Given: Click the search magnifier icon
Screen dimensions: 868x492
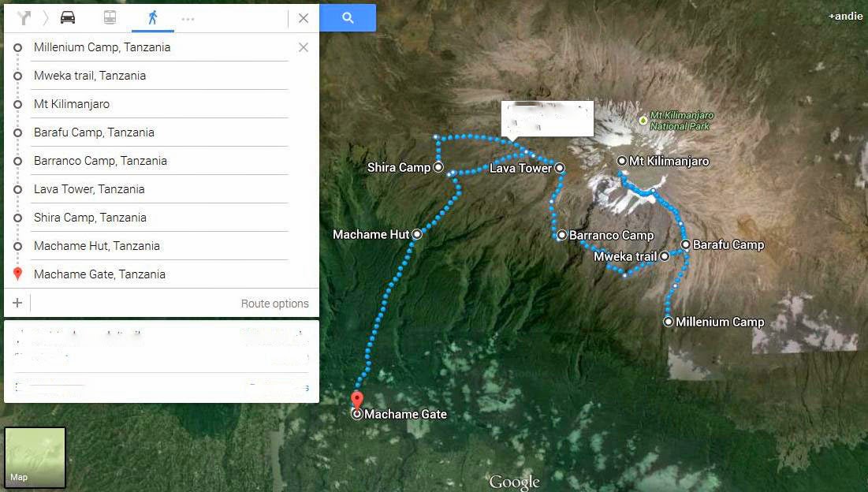Looking at the screenshot, I should point(348,16).
